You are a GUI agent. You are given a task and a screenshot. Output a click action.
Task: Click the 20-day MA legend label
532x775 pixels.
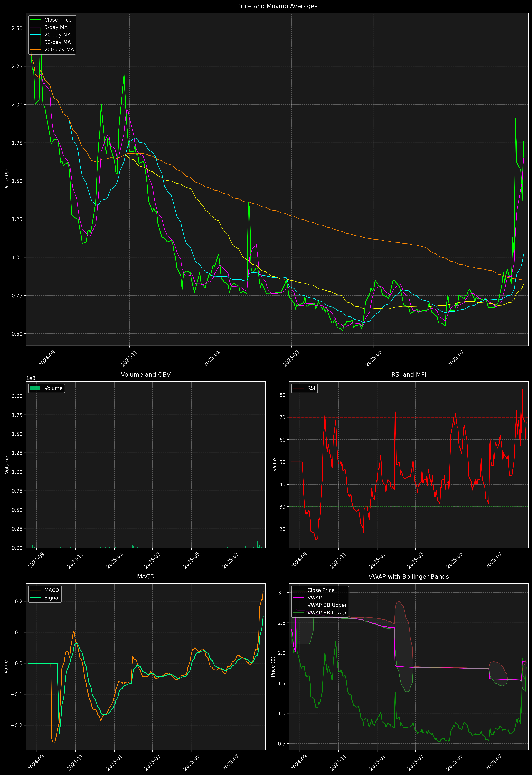(x=57, y=35)
